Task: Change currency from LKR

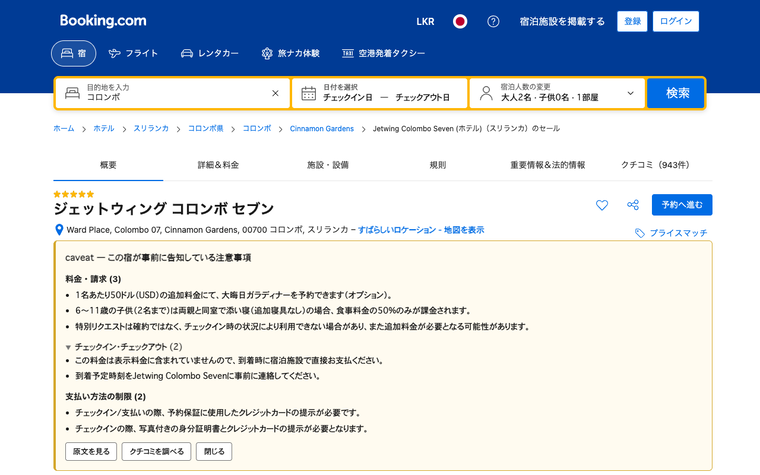Action: coord(425,21)
